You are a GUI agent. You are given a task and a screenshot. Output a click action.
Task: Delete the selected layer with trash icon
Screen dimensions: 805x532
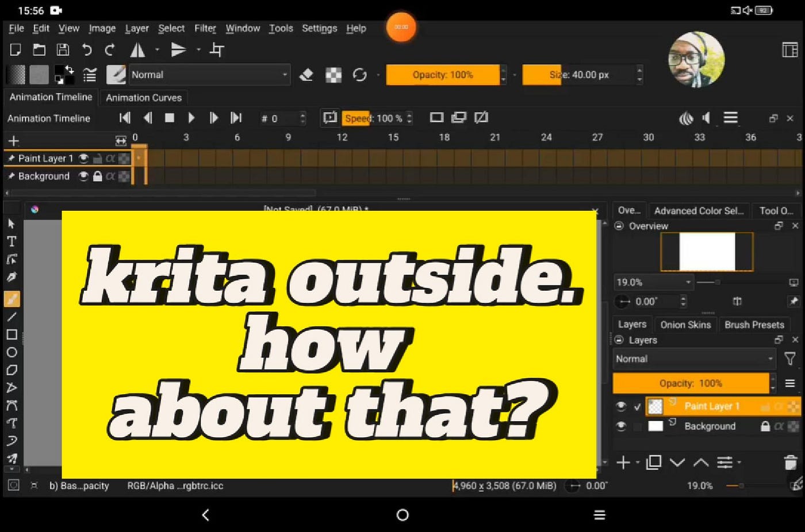click(x=791, y=462)
